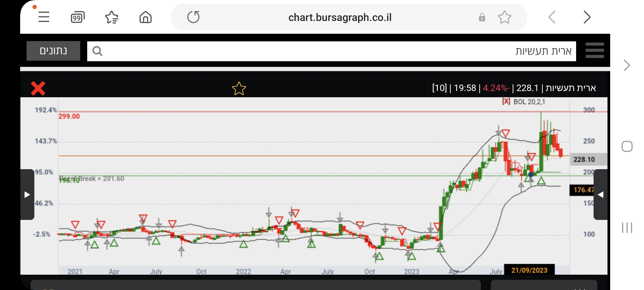Screen dimensions: 644x290
Task: Open the tabs counter showing 99
Action: [x=78, y=17]
